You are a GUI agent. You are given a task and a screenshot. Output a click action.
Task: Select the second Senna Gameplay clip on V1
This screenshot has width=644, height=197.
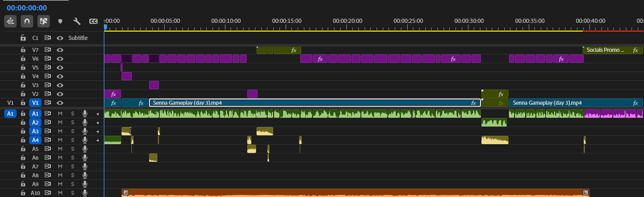point(575,102)
